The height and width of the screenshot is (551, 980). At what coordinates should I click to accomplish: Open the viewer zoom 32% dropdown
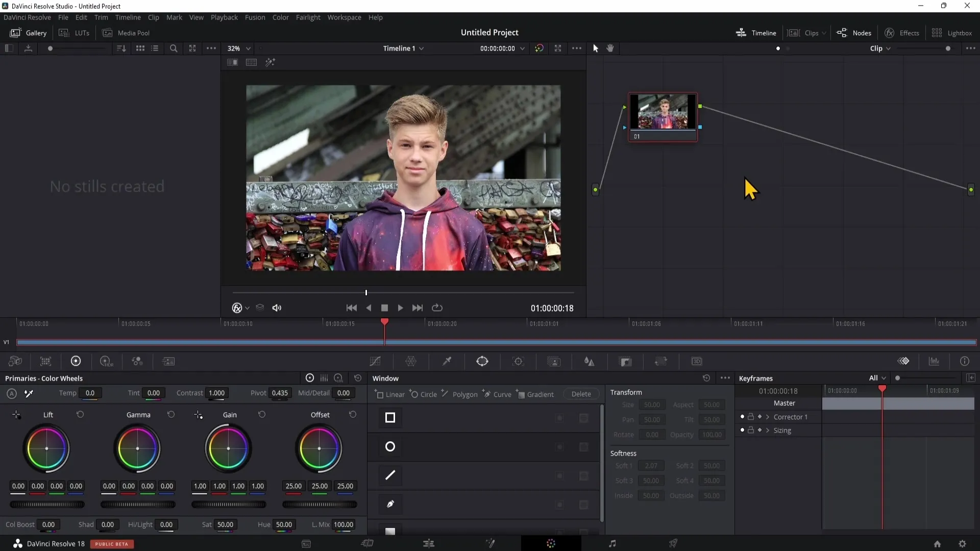(239, 48)
